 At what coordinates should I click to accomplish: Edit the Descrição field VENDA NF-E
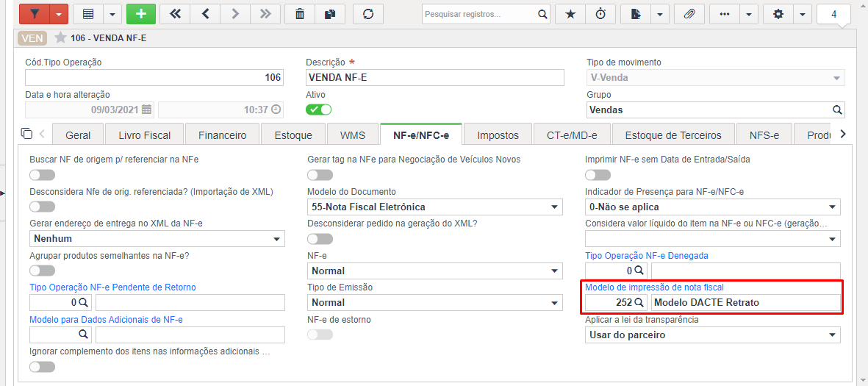[434, 77]
